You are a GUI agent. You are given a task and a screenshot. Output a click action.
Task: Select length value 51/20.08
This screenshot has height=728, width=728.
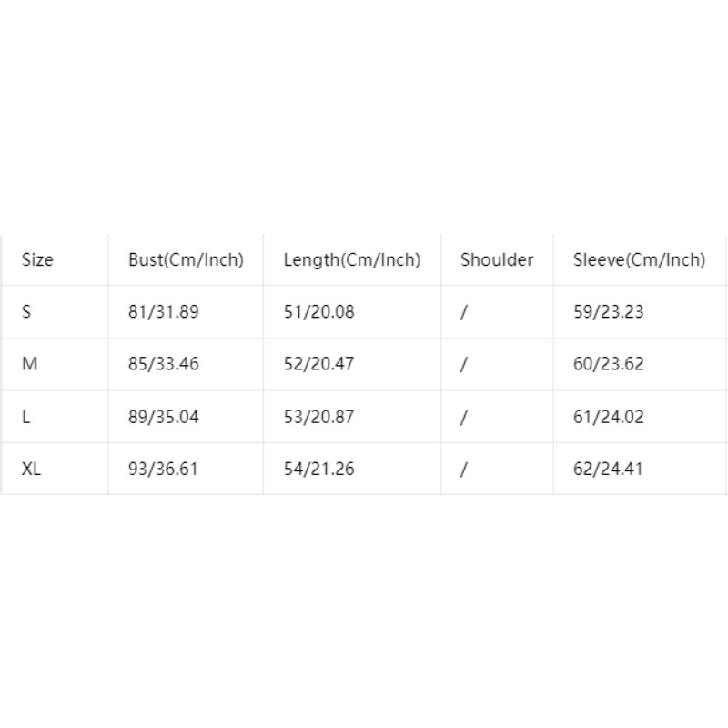(x=319, y=311)
